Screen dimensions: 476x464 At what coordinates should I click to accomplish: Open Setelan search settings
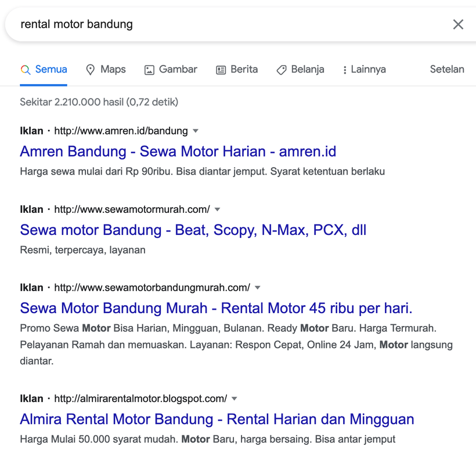(446, 70)
